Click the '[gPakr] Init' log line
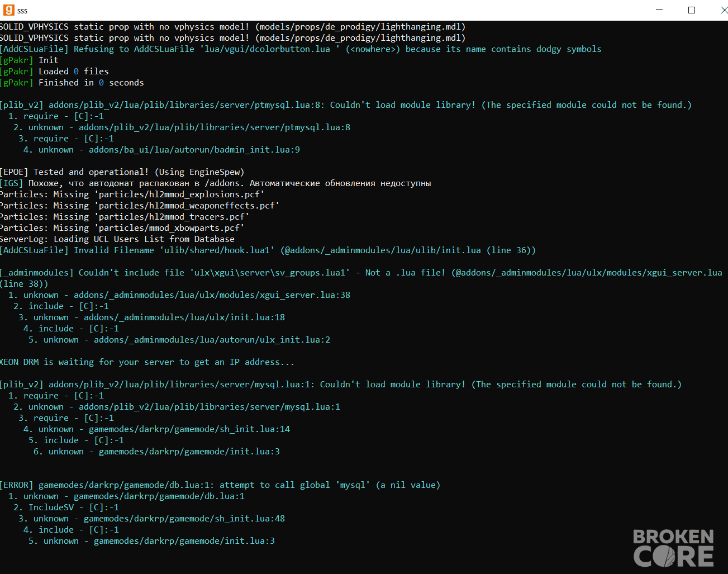Image resolution: width=728 pixels, height=574 pixels. tap(29, 60)
